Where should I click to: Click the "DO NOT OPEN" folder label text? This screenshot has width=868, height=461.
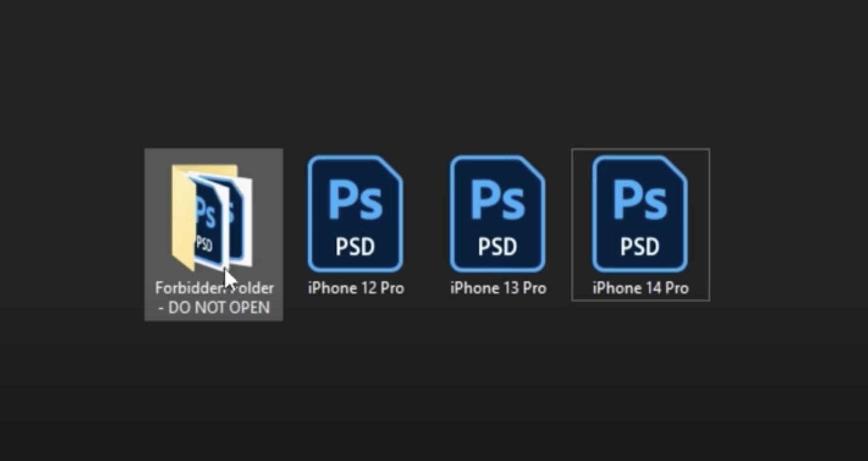point(219,308)
